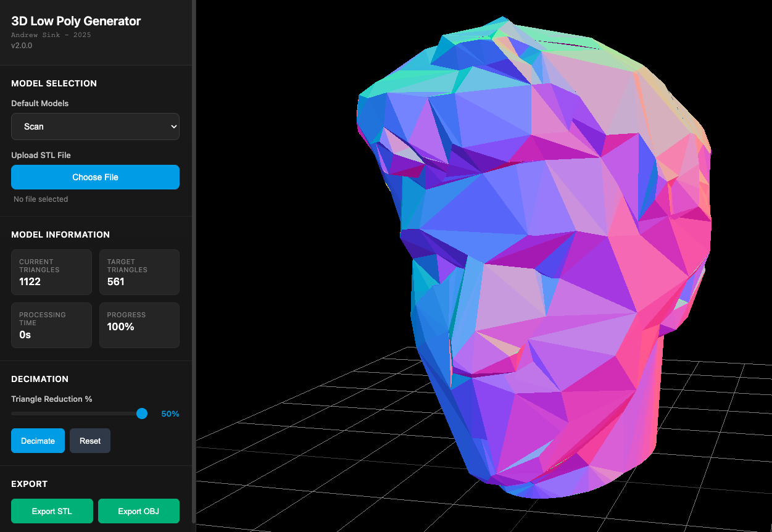Open the Default Models dropdown
Image resolution: width=772 pixels, height=532 pixels.
pos(95,126)
